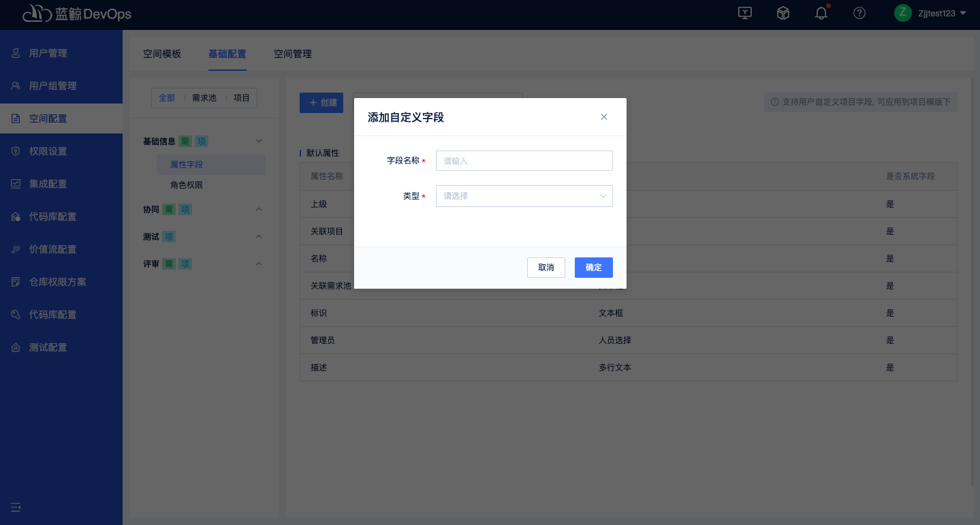Open the help question mark icon
The height and width of the screenshot is (525, 980).
click(859, 13)
